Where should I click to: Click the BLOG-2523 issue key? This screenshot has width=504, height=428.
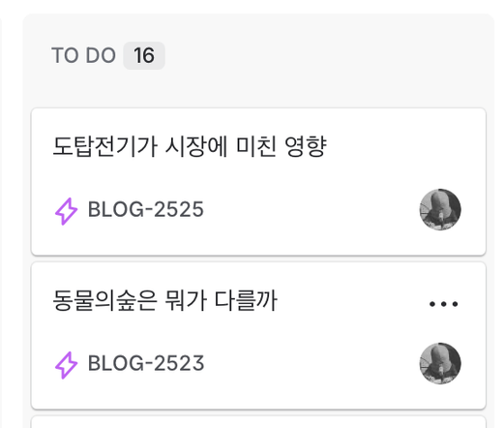click(x=146, y=363)
